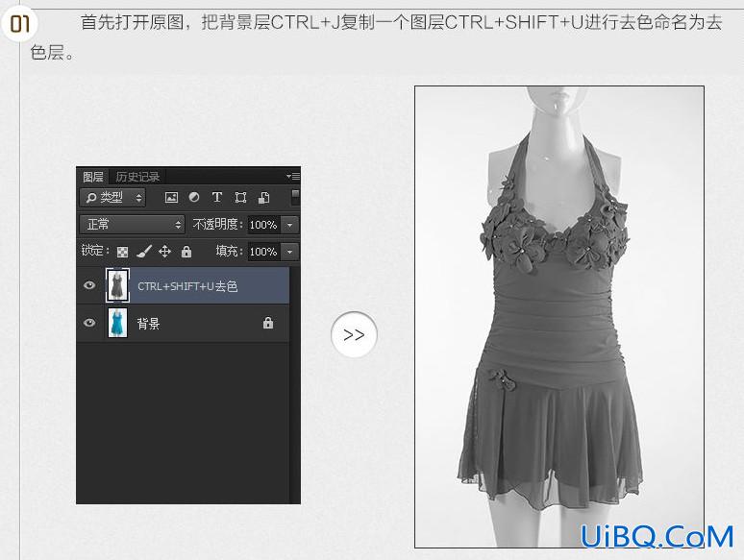Hide the CTRL+SHIFT+U去色 layer eye
The height and width of the screenshot is (560, 744).
click(x=89, y=285)
